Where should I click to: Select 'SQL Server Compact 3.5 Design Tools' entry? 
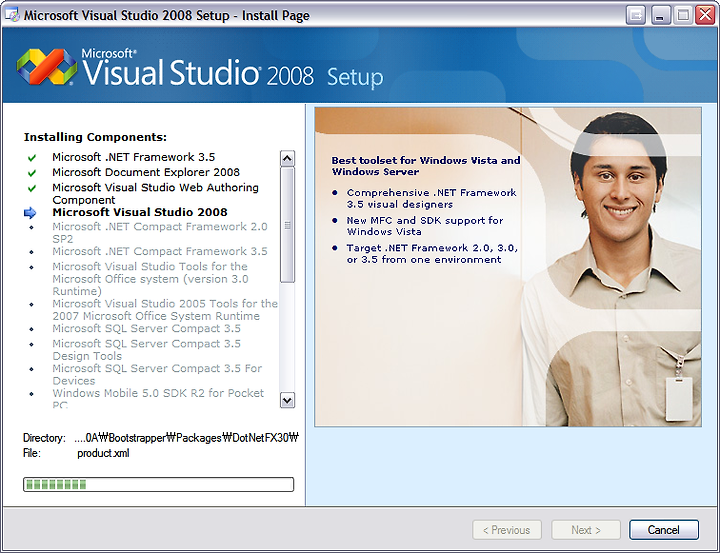(x=146, y=350)
